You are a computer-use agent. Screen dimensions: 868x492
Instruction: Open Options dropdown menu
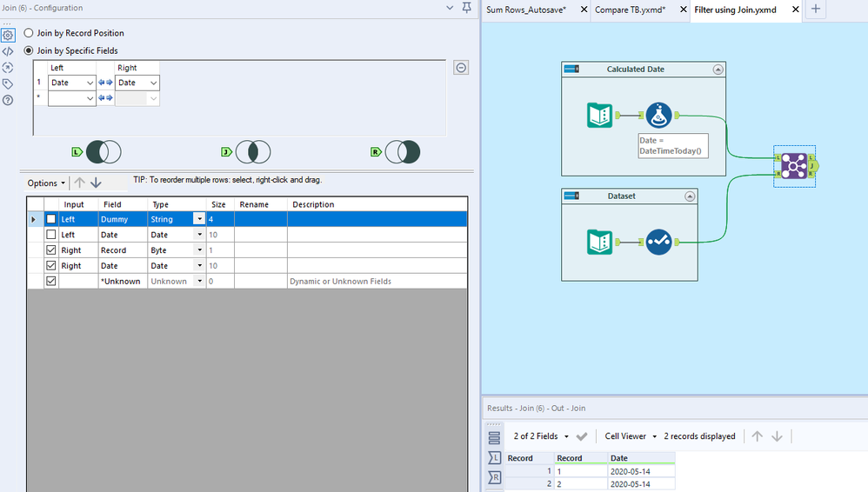pos(46,183)
